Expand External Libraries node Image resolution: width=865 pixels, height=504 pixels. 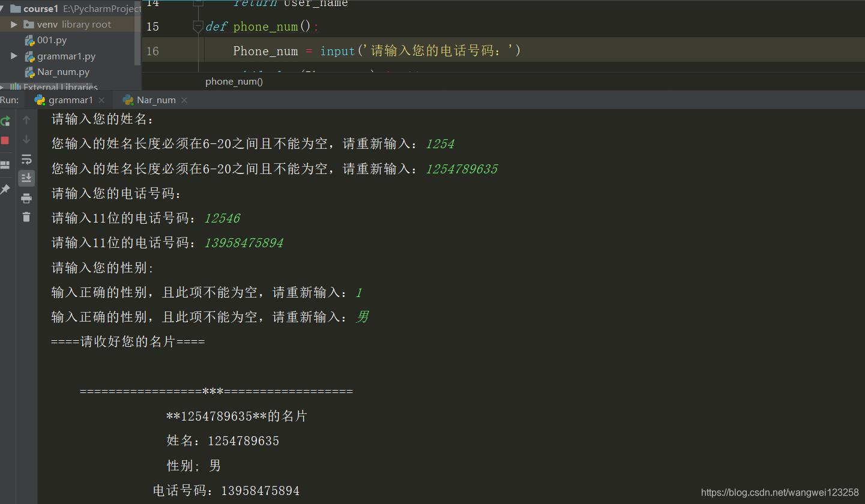(3, 87)
